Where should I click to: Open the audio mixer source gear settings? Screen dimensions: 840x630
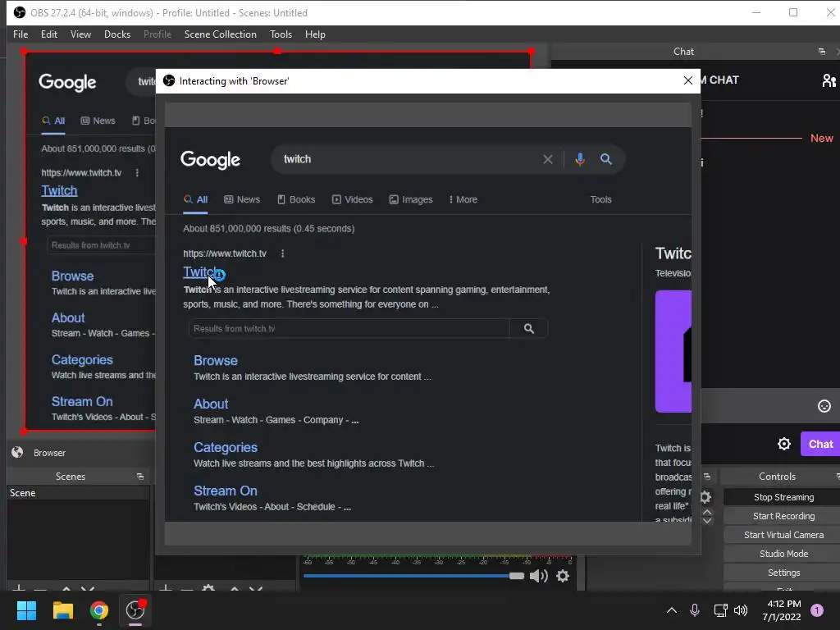tap(563, 576)
